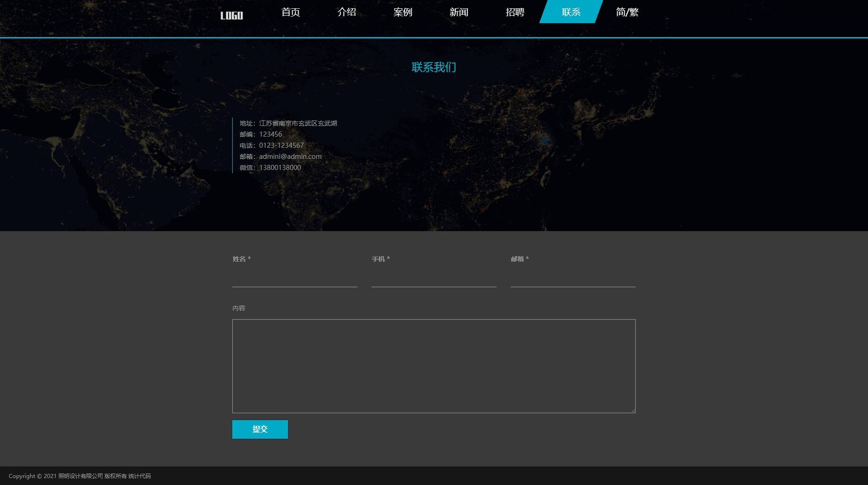868x485 pixels.
Task: Click inside the 内容 message textarea
Action: point(434,366)
